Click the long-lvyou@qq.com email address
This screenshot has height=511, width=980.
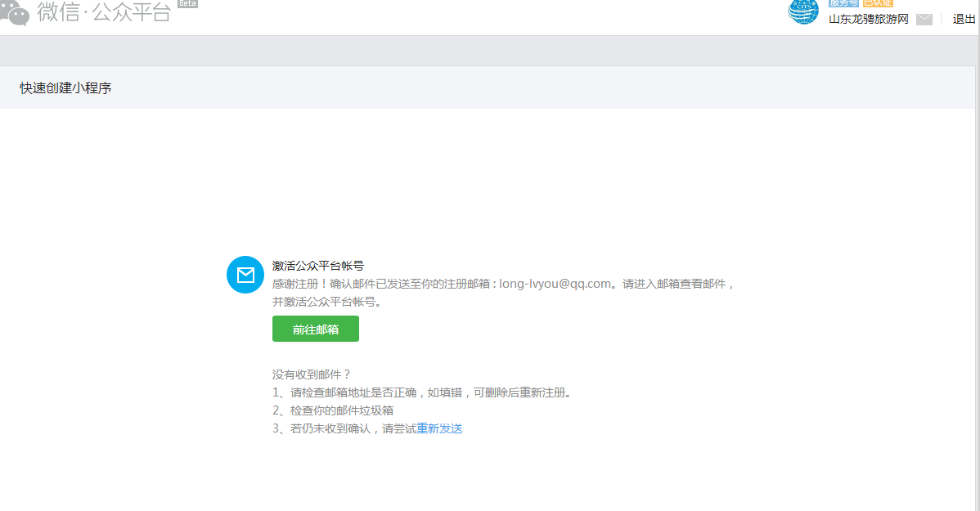[555, 284]
